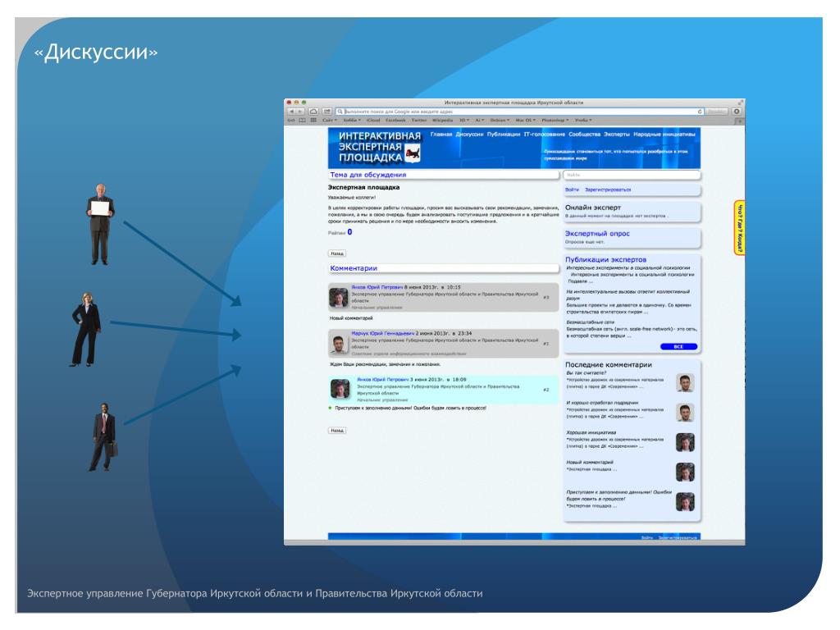Click avatar beside "Вы так считаете?"
840x630 pixels.
tap(685, 382)
